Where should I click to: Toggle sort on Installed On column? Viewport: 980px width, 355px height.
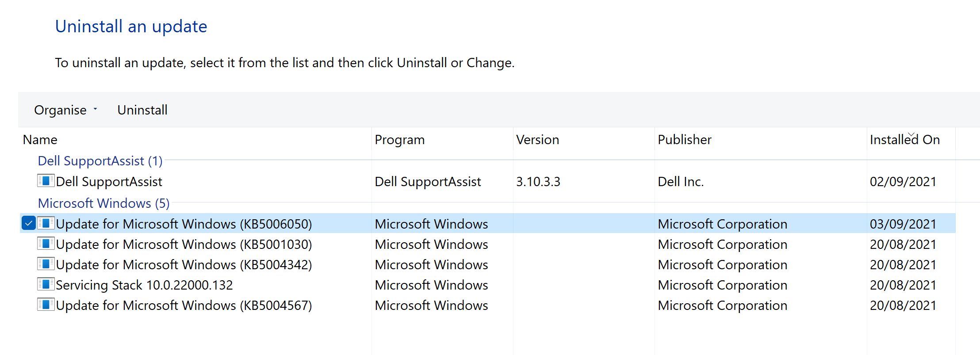coord(904,140)
